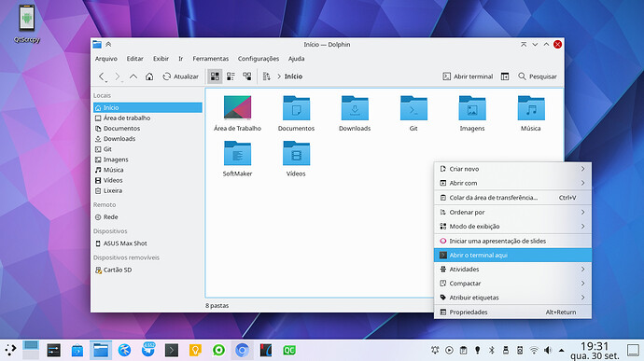Expand Compactar submenu
Image resolution: width=644 pixels, height=361 pixels.
pyautogui.click(x=512, y=284)
